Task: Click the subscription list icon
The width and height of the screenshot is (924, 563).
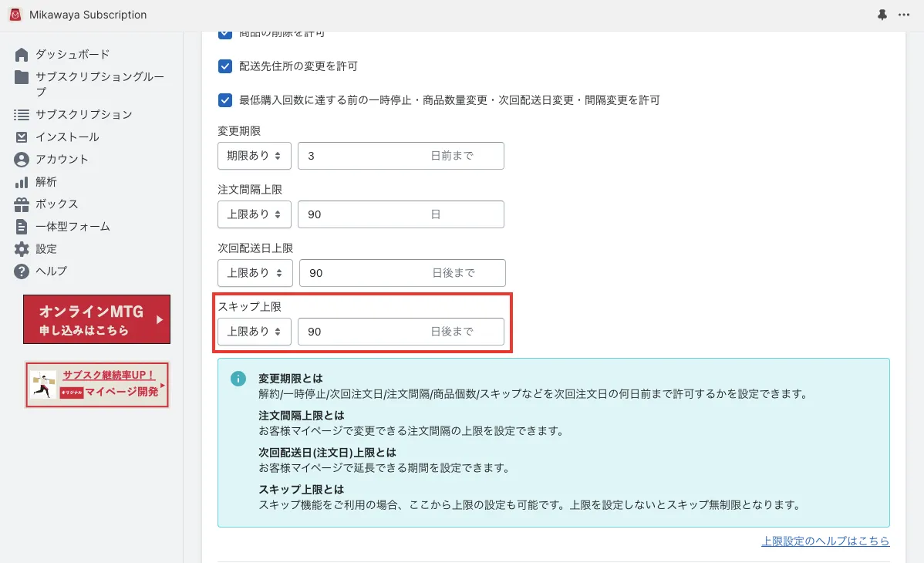Action: 22,114
